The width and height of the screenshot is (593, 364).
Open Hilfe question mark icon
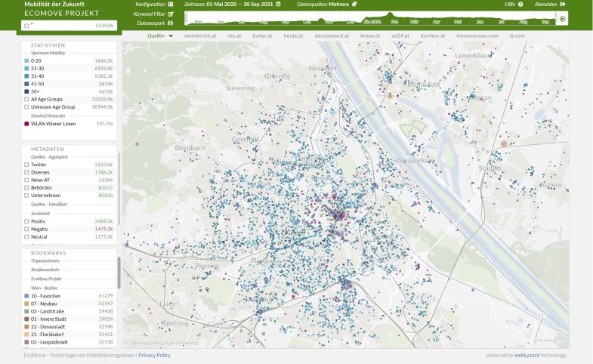click(x=520, y=5)
